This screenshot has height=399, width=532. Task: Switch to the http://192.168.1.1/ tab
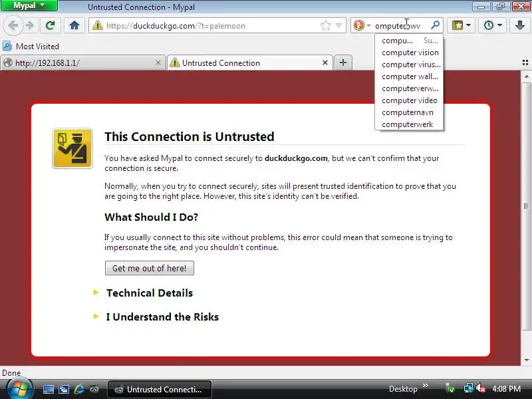[x=82, y=63]
